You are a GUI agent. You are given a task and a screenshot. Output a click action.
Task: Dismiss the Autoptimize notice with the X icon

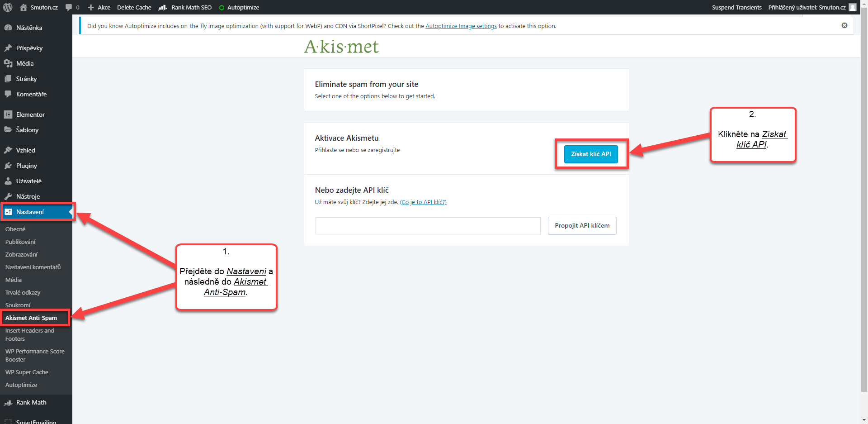844,25
